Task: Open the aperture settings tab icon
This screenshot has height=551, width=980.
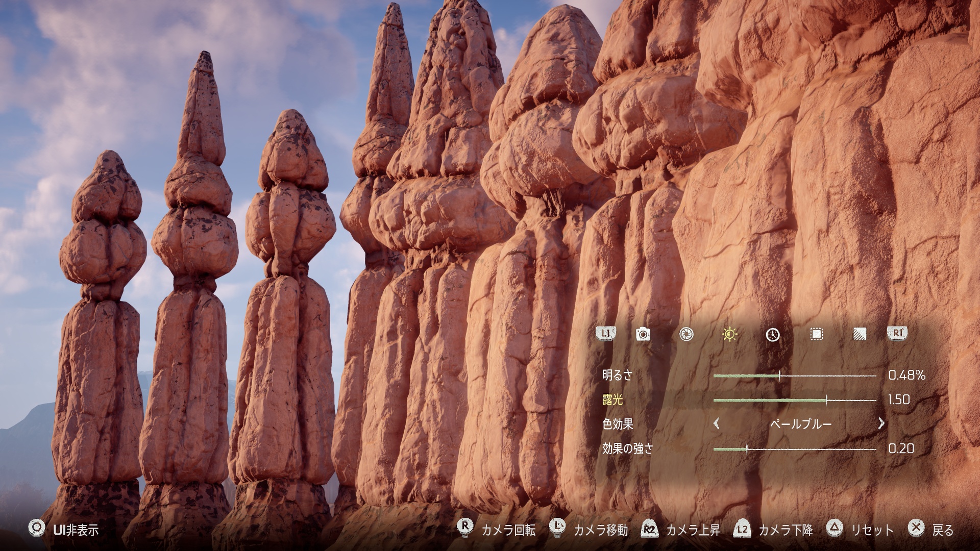Action: click(687, 334)
